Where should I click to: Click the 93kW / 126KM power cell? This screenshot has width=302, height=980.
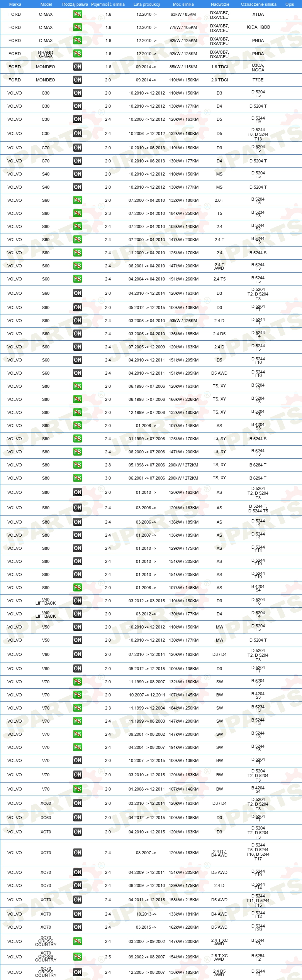point(183,321)
